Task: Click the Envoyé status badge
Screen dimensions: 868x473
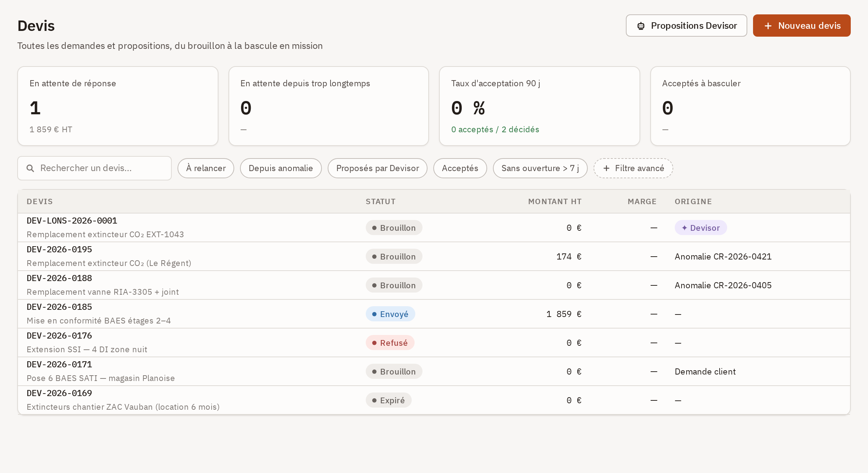Action: [390, 314]
